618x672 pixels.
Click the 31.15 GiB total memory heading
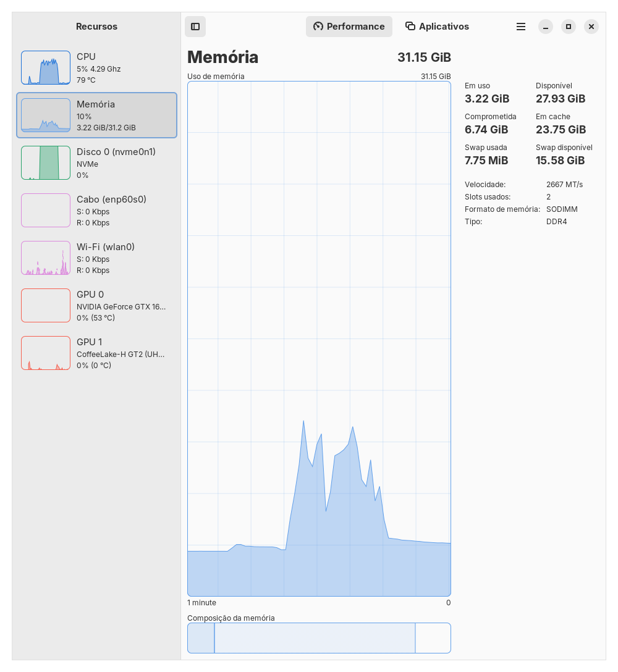click(424, 57)
